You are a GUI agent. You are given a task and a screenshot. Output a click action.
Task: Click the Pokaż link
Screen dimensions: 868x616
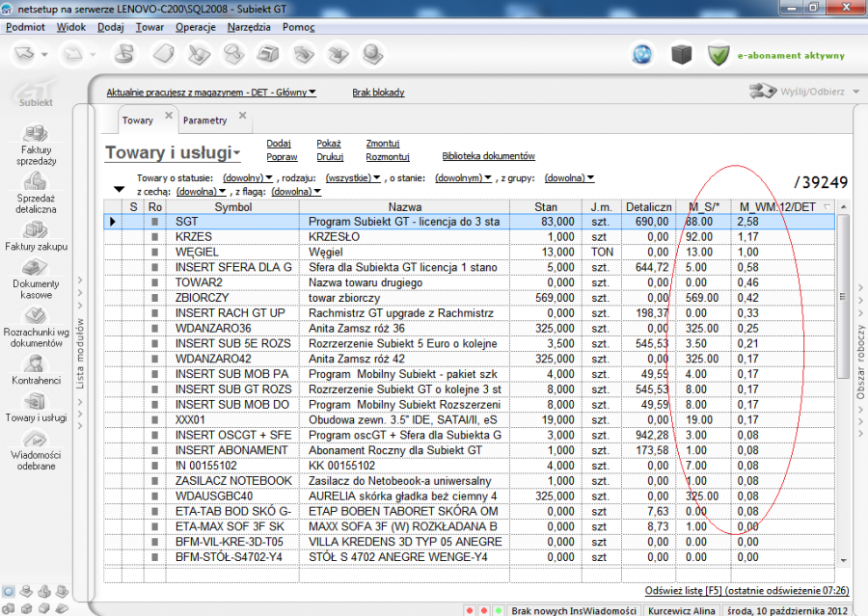click(x=329, y=144)
